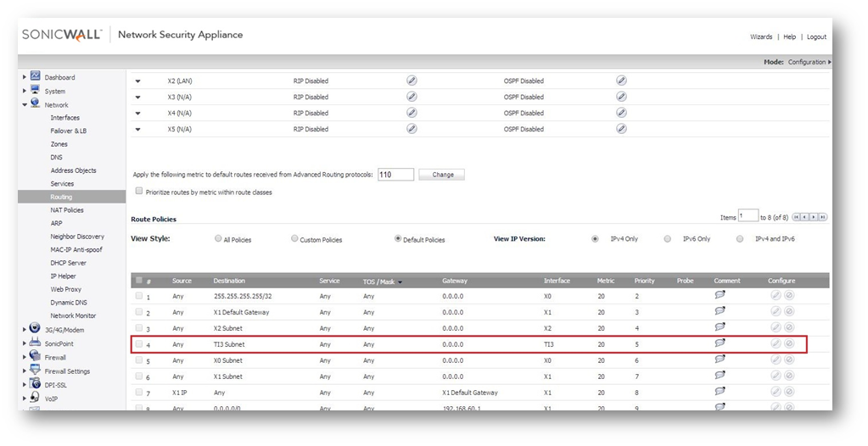Expand the X5 (N/A) interface row
The height and width of the screenshot is (446, 868).
137,130
